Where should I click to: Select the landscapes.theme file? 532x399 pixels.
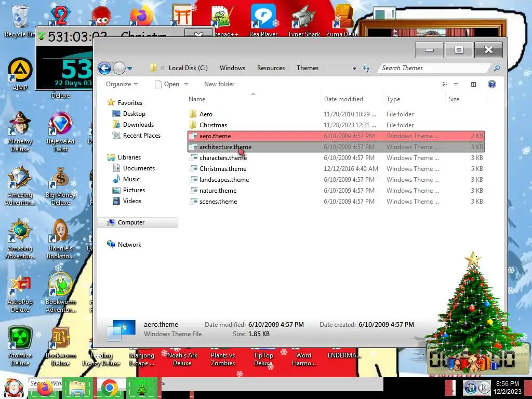tap(336, 179)
